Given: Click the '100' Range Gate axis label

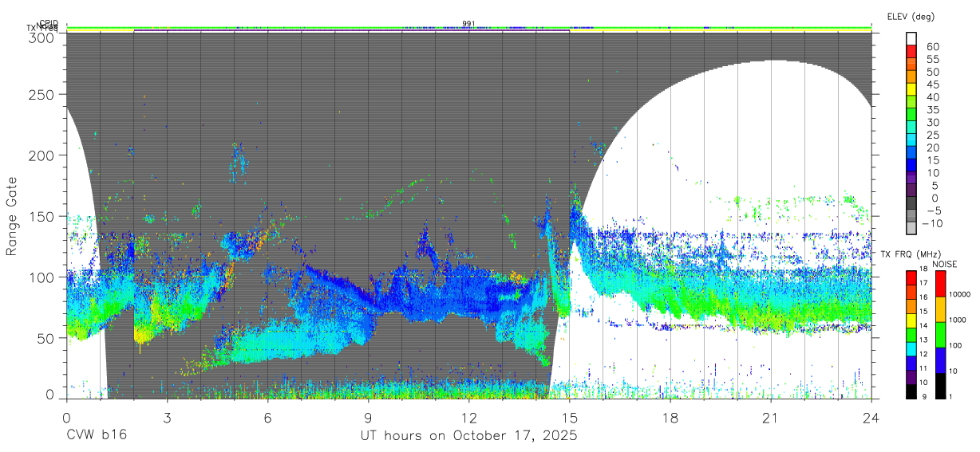Looking at the screenshot, I should (41, 277).
